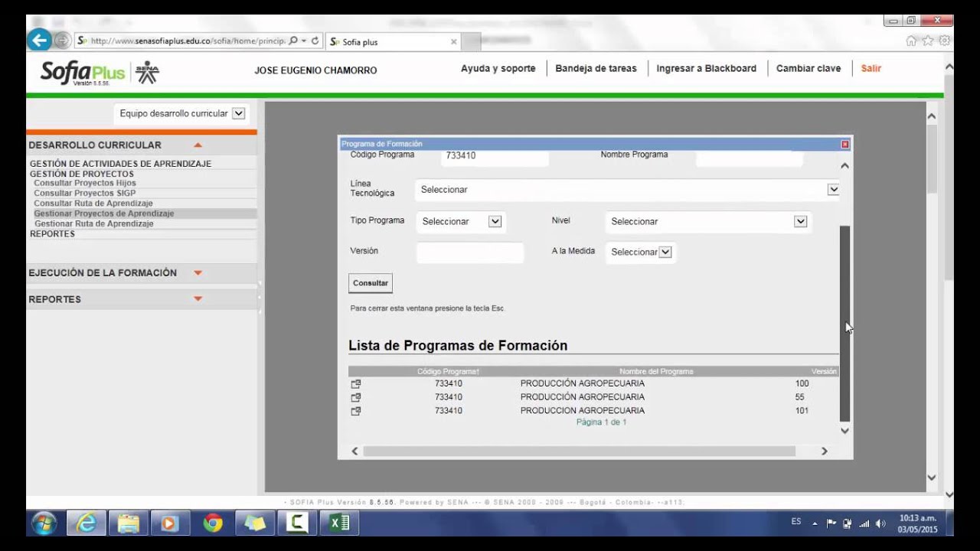980x551 pixels.
Task: Open browser Favorites star icon
Action: (x=928, y=41)
